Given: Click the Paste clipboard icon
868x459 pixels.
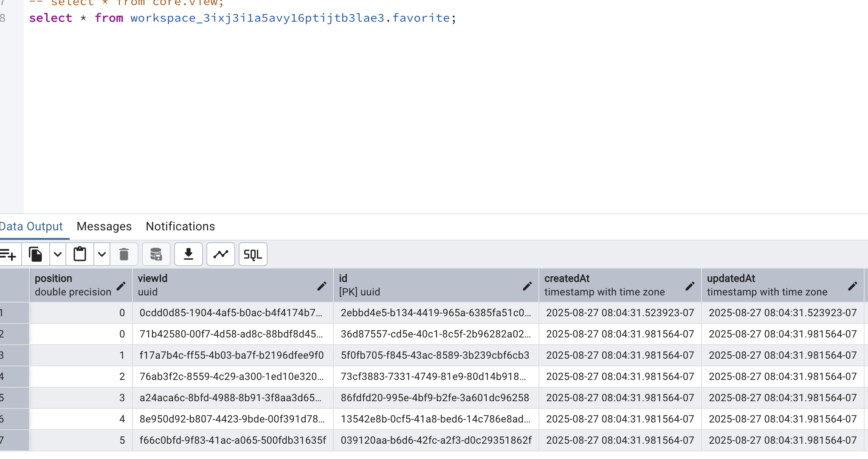Looking at the screenshot, I should pyautogui.click(x=80, y=255).
